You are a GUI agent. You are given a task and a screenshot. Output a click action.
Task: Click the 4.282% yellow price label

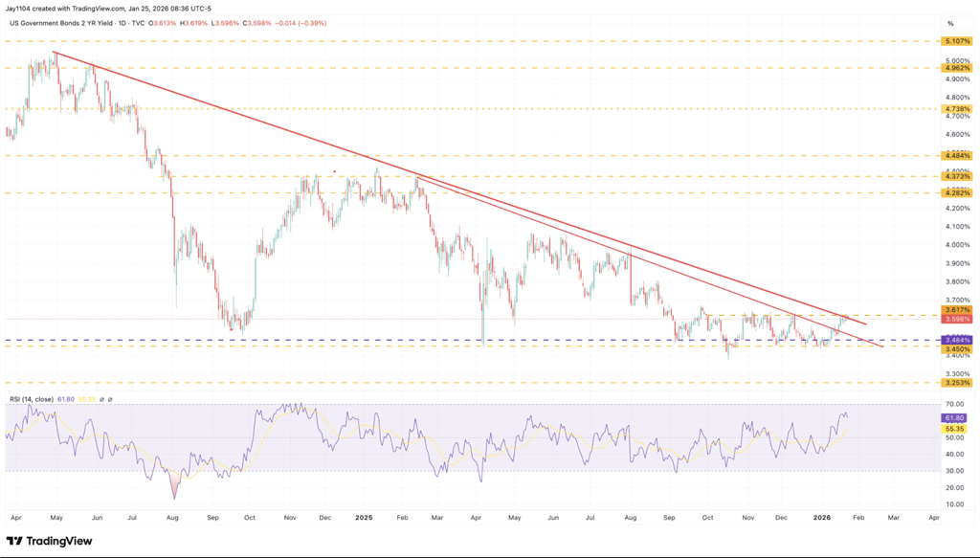click(x=957, y=193)
